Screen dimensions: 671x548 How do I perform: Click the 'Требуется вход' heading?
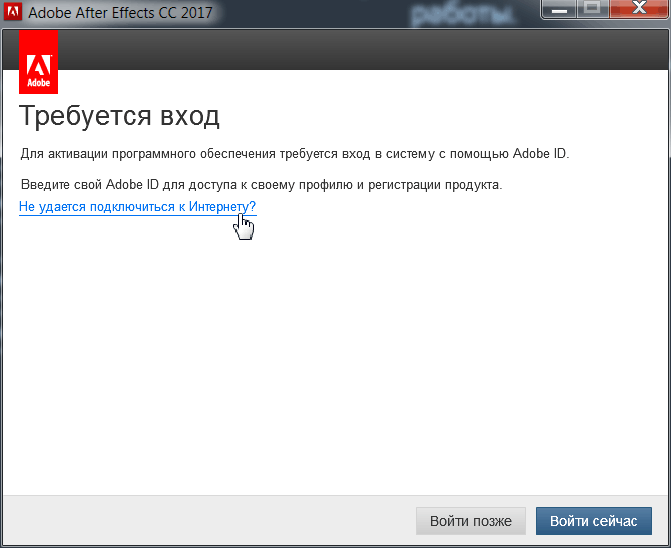click(119, 116)
